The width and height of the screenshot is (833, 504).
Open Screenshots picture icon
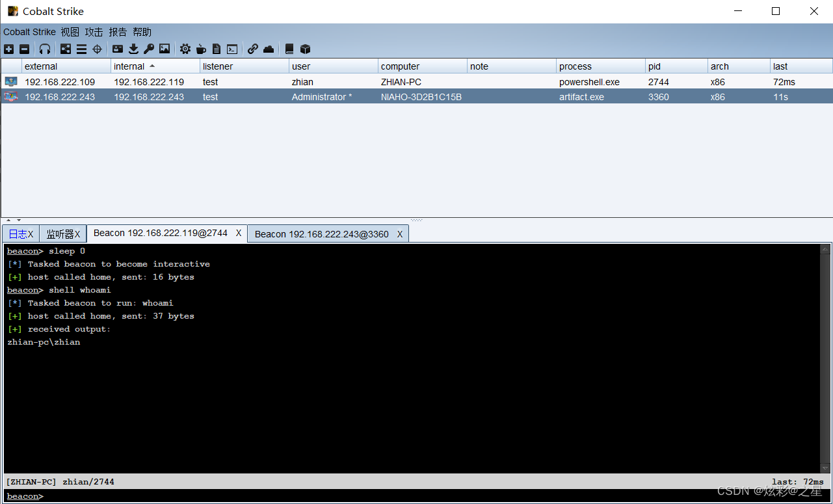(x=165, y=49)
